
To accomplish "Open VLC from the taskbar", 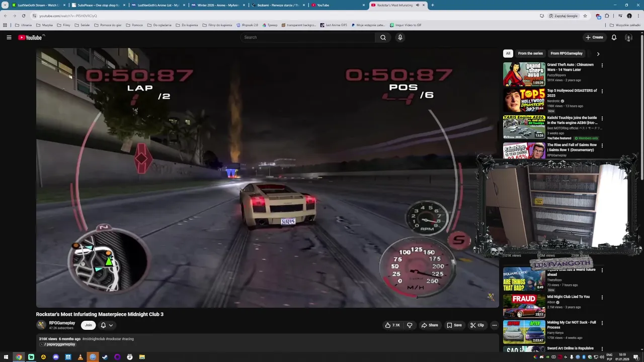I will pyautogui.click(x=80, y=357).
